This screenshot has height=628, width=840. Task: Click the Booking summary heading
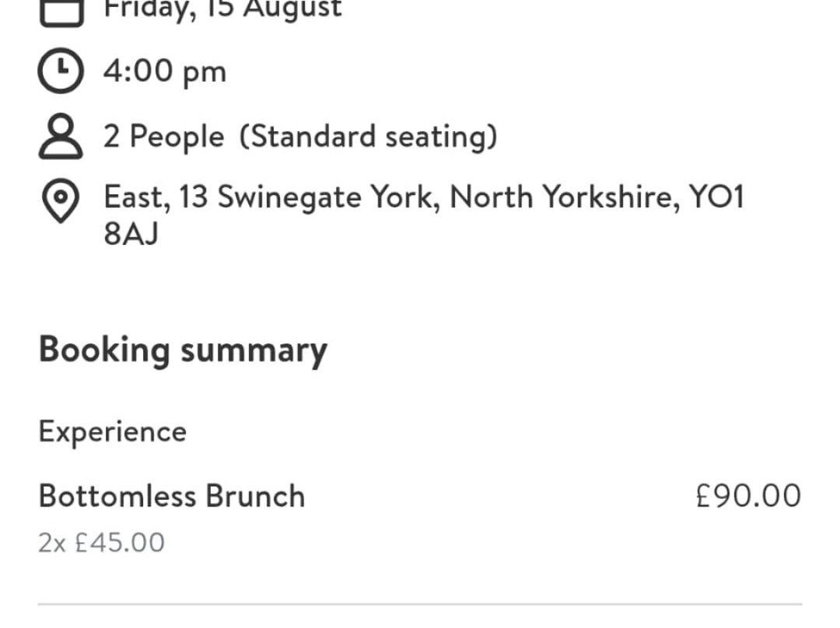pyautogui.click(x=183, y=350)
